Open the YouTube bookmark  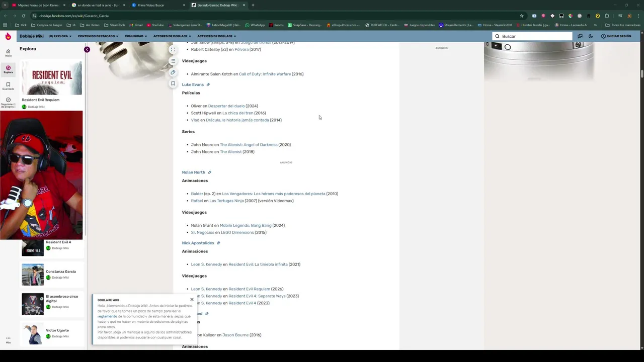click(x=155, y=25)
